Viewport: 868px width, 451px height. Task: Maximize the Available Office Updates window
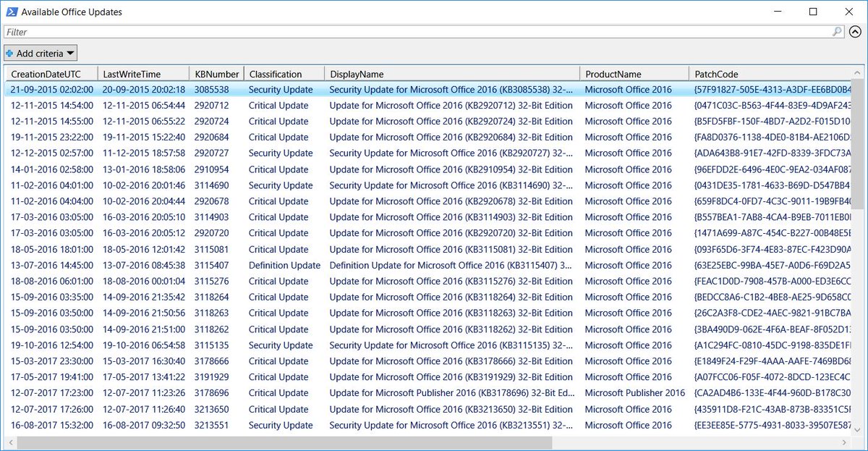(813, 12)
